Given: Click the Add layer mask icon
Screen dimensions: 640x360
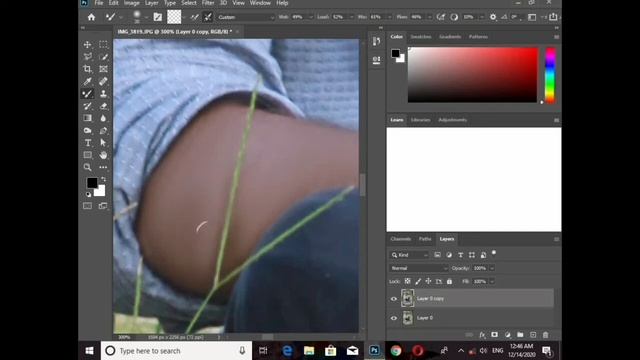Looking at the screenshot, I should pyautogui.click(x=495, y=335).
